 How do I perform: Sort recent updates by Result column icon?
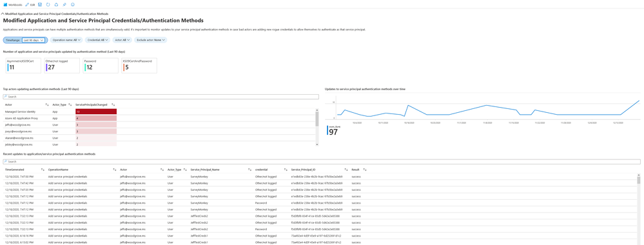coord(365,170)
